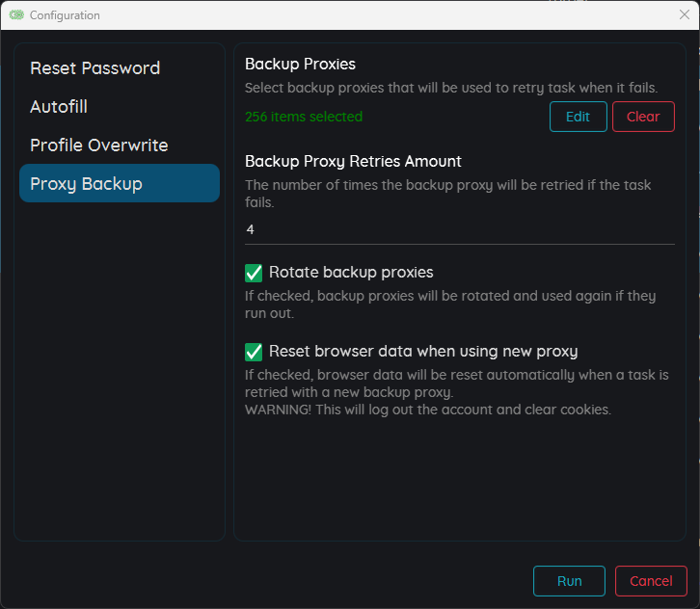Select the Proxy Backup sidebar item

point(120,183)
